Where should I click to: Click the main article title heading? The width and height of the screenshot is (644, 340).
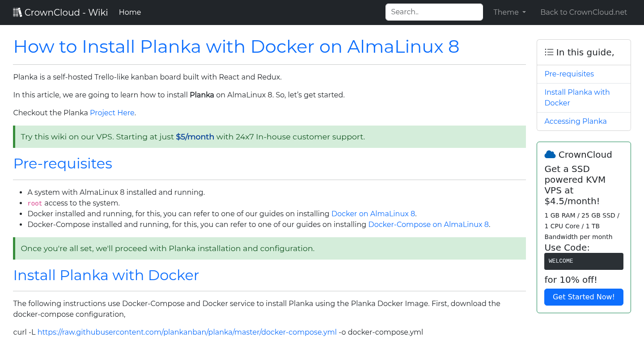click(236, 46)
